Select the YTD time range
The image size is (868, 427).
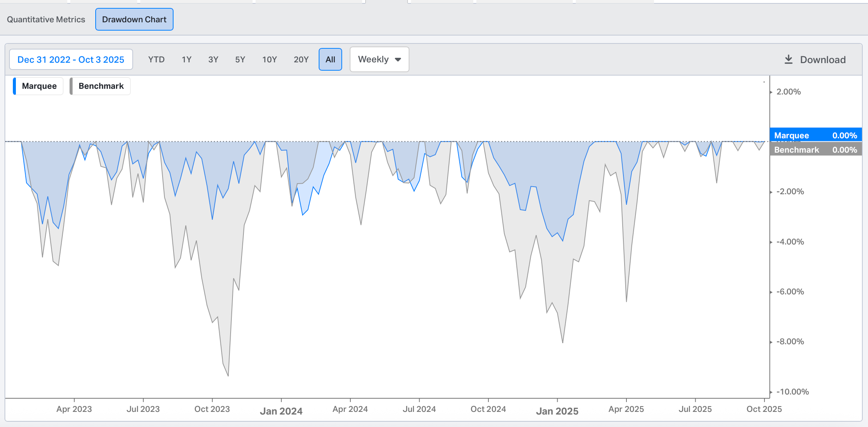pos(156,59)
